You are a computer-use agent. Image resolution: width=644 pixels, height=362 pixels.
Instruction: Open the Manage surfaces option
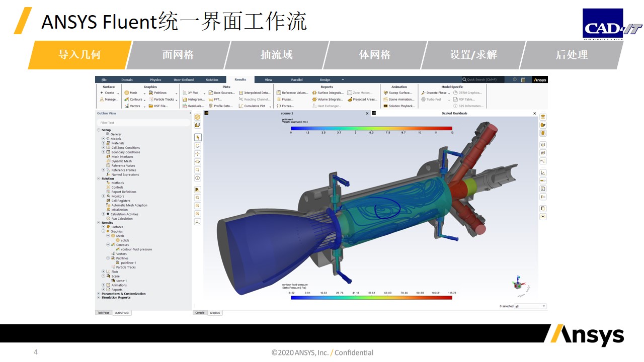(109, 100)
